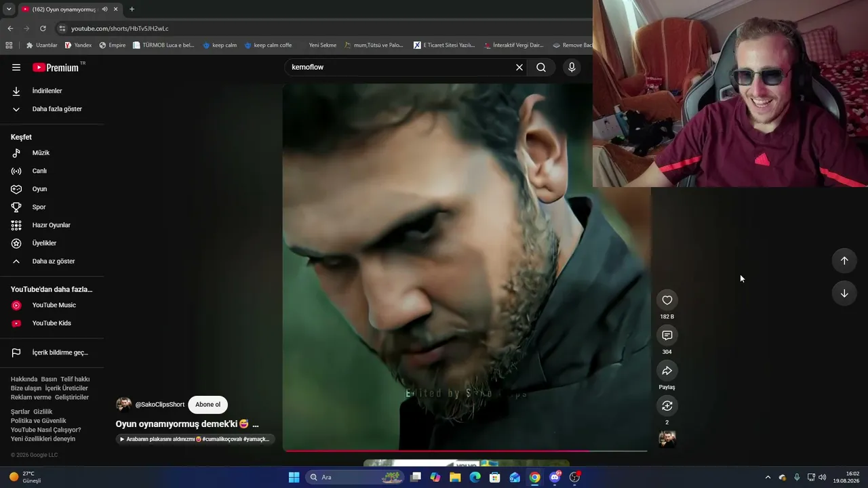View site information icon in address bar
This screenshot has height=488, width=868.
click(62, 28)
